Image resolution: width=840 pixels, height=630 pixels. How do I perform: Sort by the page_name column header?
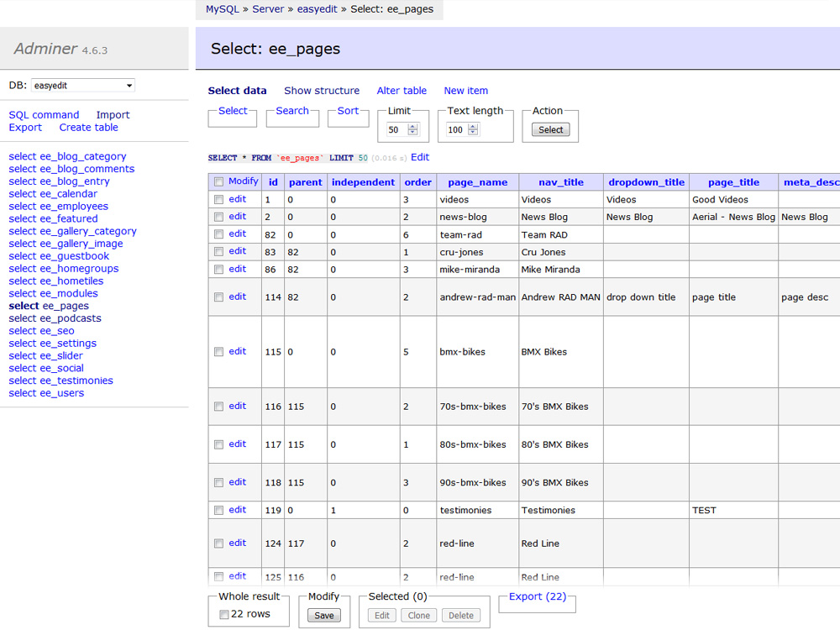point(477,182)
